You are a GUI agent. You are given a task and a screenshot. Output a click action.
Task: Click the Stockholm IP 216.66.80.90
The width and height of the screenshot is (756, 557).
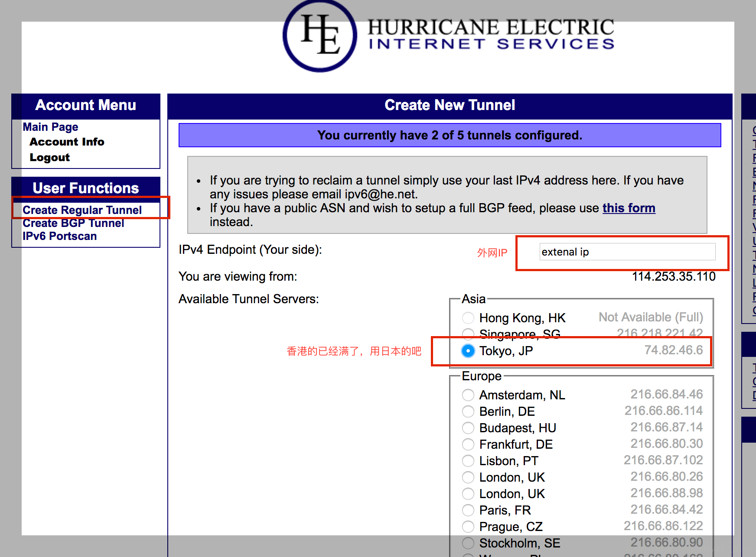pyautogui.click(x=667, y=542)
